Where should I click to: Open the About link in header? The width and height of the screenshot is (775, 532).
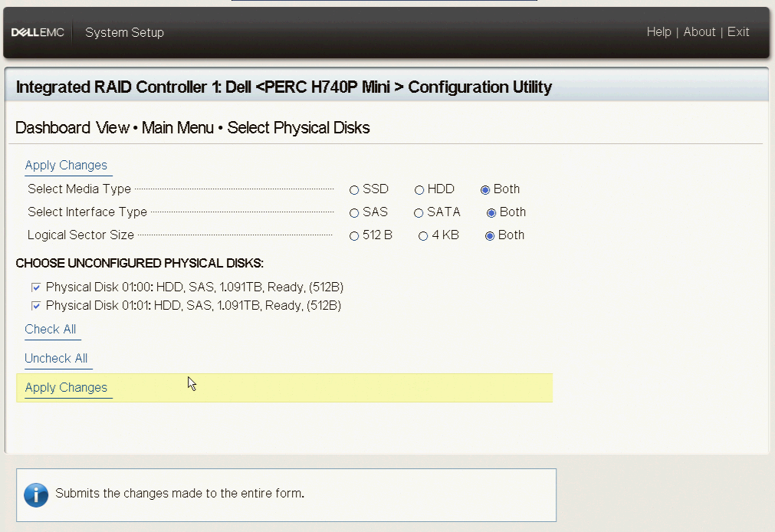tap(699, 32)
